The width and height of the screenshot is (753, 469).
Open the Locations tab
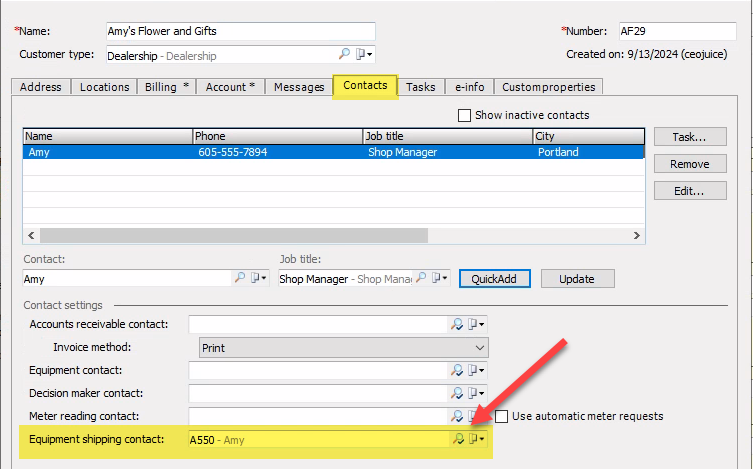105,87
